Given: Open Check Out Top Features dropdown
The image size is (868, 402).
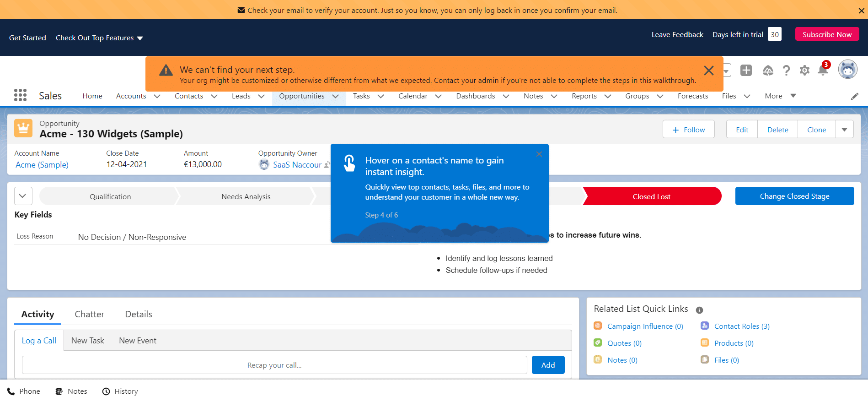Looking at the screenshot, I should (x=99, y=38).
